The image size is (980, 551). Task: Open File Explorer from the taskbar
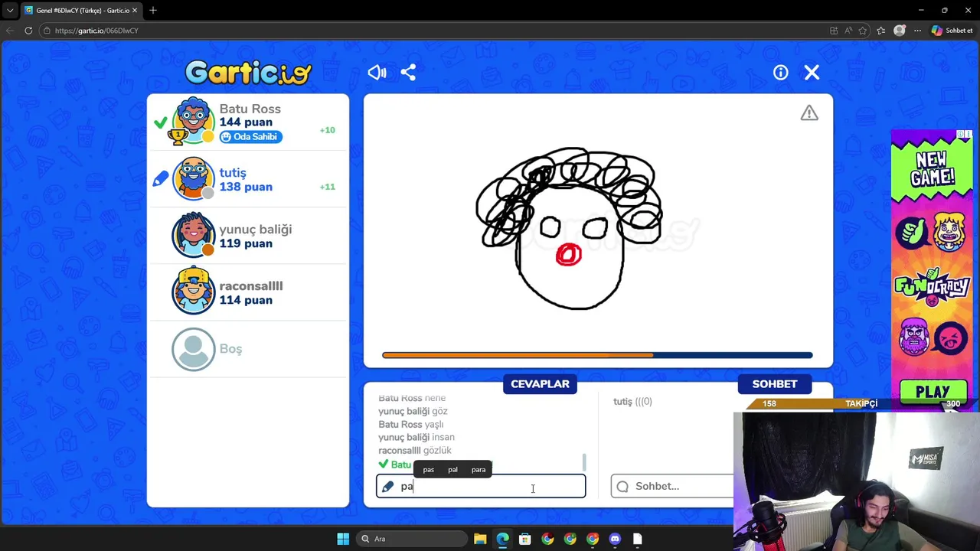480,539
